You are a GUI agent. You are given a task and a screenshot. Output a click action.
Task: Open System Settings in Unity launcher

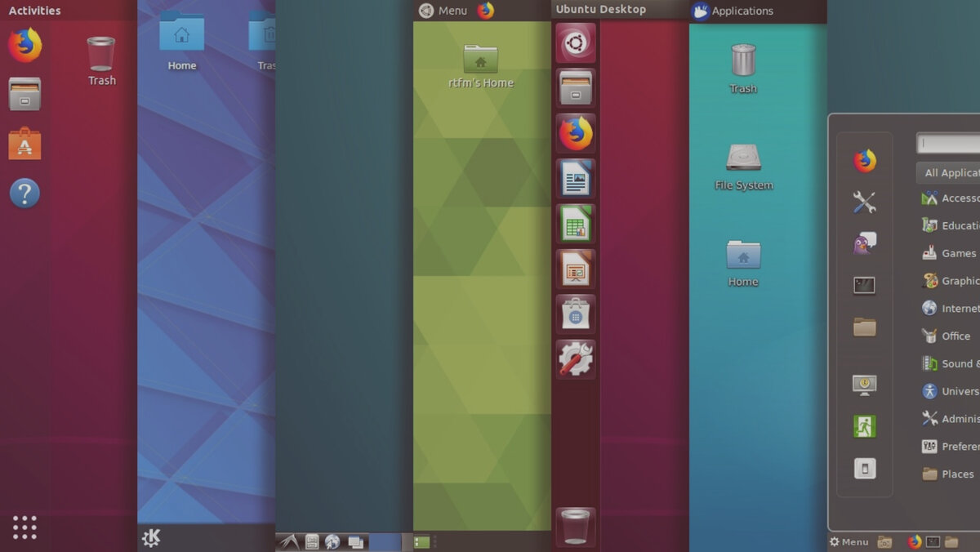pyautogui.click(x=576, y=359)
